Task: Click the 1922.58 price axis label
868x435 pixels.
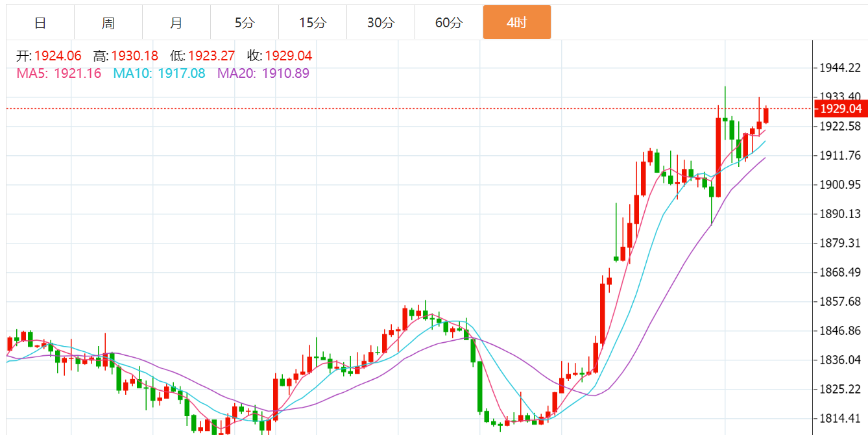Action: (840, 126)
